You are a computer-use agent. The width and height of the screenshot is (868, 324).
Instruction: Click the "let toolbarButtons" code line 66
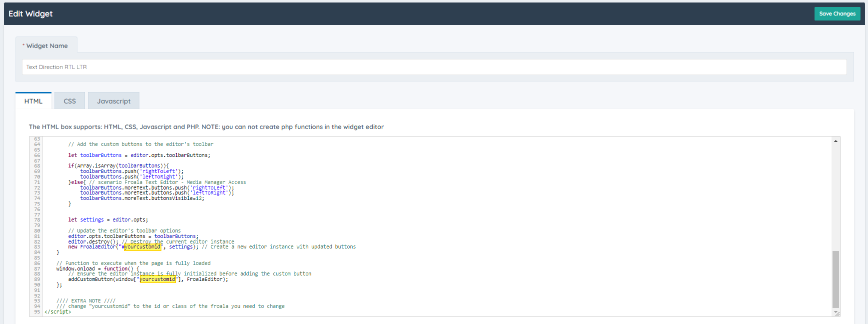click(139, 155)
